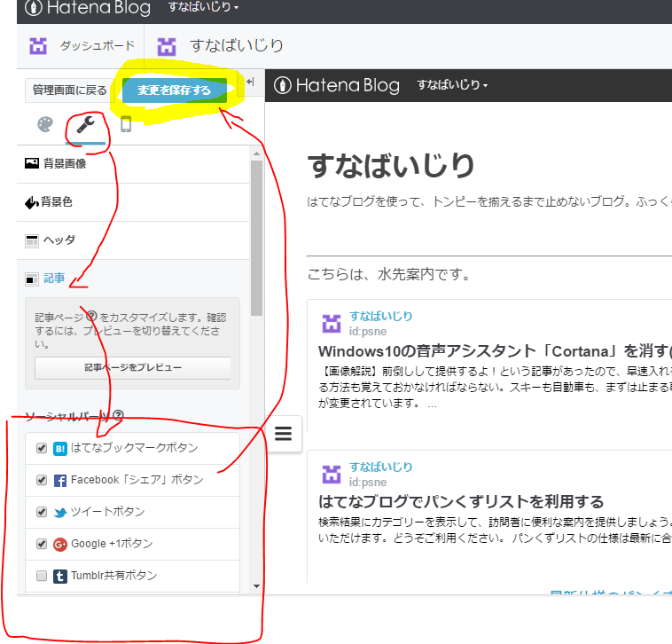Click sidebar scrollbar down arrow
Image resolution: width=672 pixels, height=644 pixels.
tap(257, 586)
